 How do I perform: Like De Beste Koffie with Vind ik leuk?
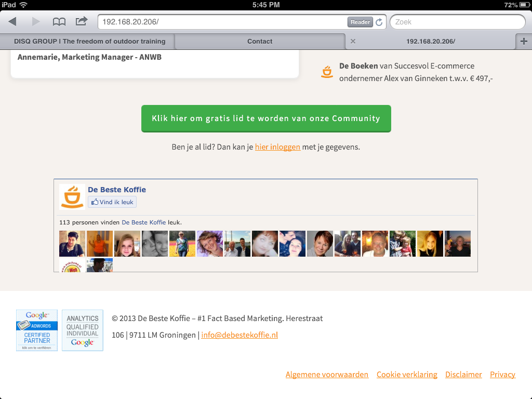click(112, 202)
